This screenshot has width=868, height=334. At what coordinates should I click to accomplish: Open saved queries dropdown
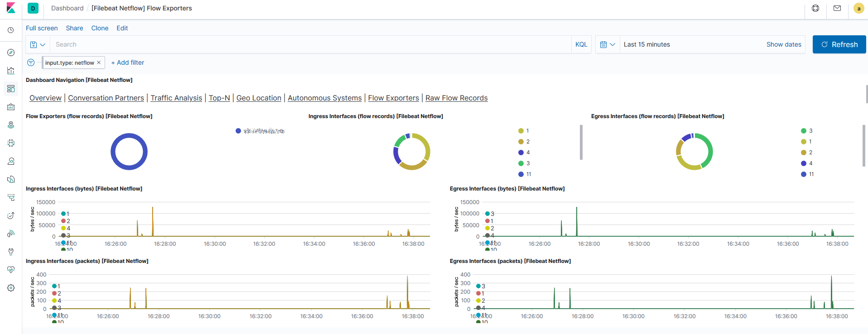coord(38,44)
